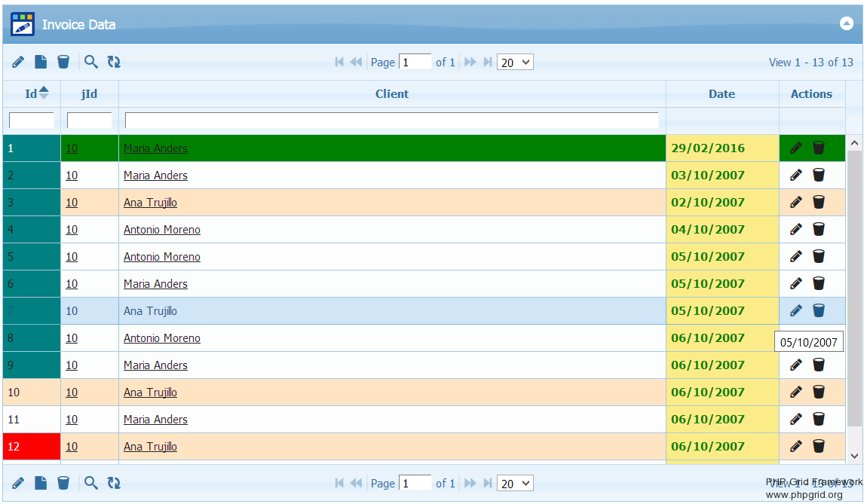Open search using top toolbar magnifier icon
The image size is (867, 504).
point(91,62)
